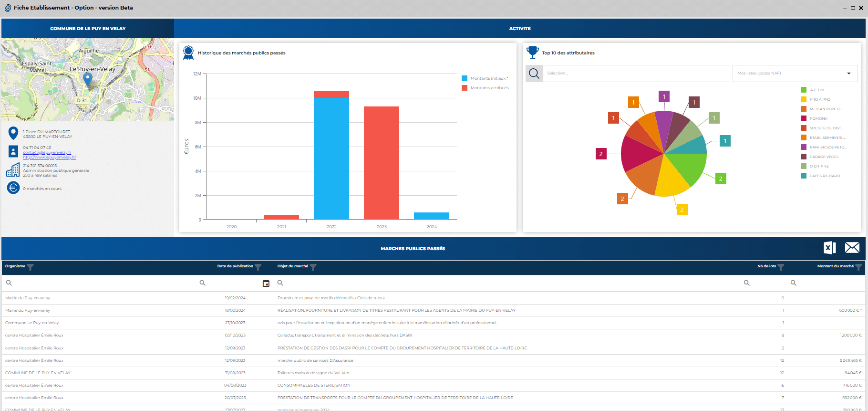
Task: Export the table with the Excel icon
Action: tap(829, 248)
